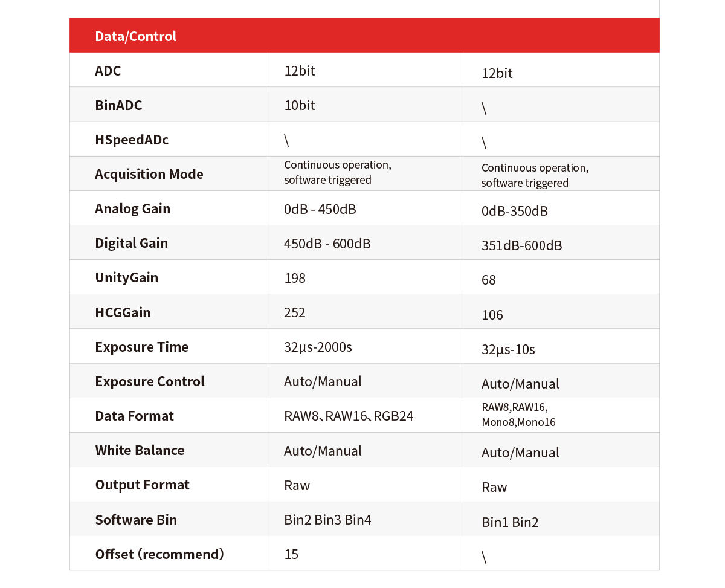Image resolution: width=725 pixels, height=588 pixels.
Task: Select the HSpeedADc row label
Action: pos(132,140)
